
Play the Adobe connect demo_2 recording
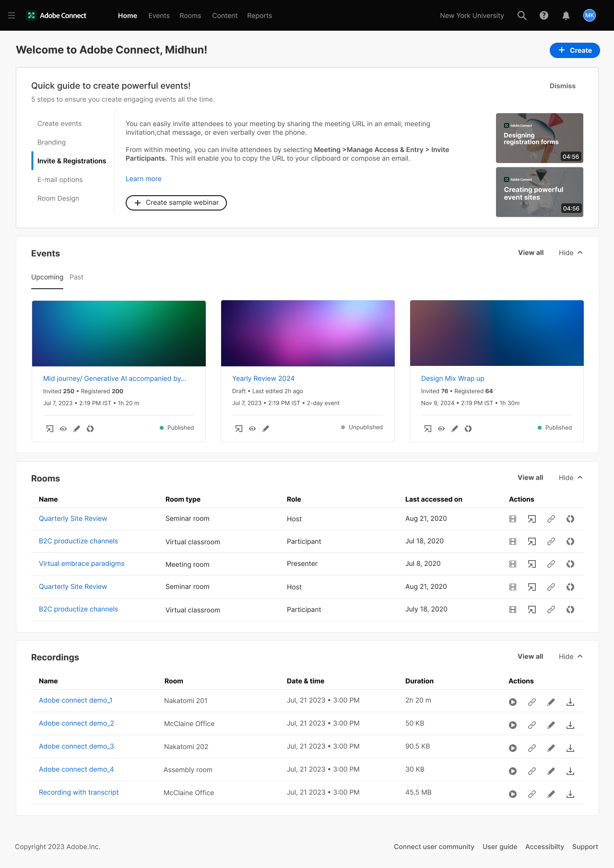pos(513,725)
